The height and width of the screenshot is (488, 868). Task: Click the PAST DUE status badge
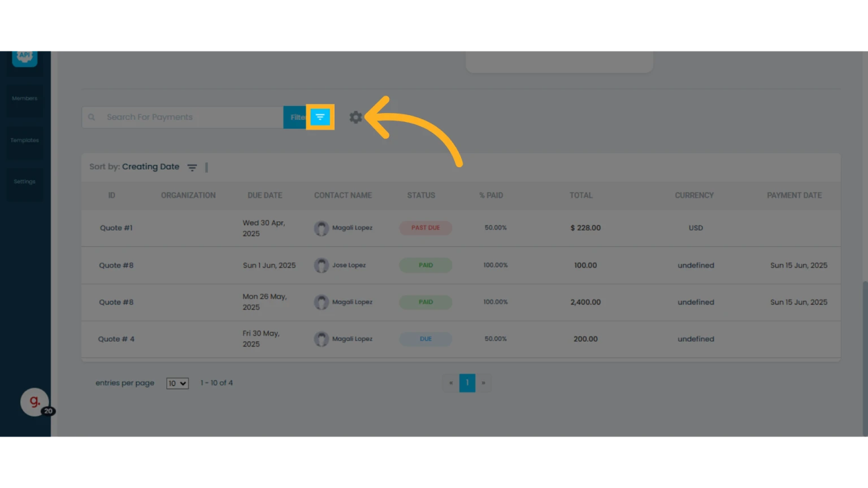point(426,228)
